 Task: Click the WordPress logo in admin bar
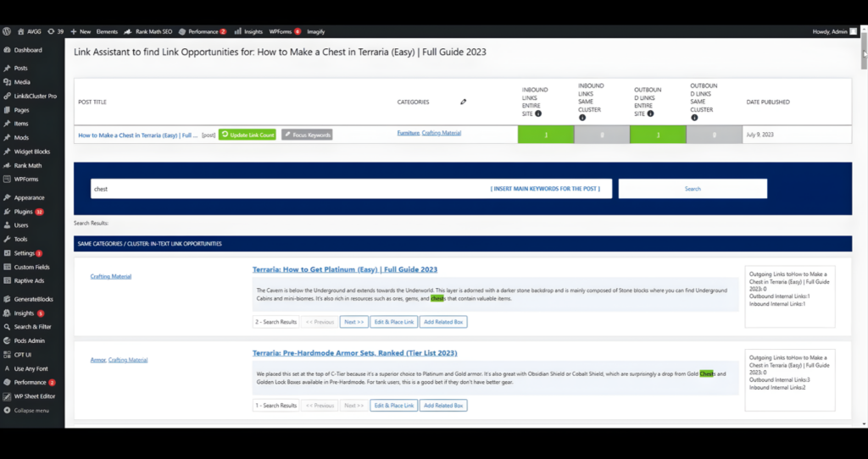(7, 31)
